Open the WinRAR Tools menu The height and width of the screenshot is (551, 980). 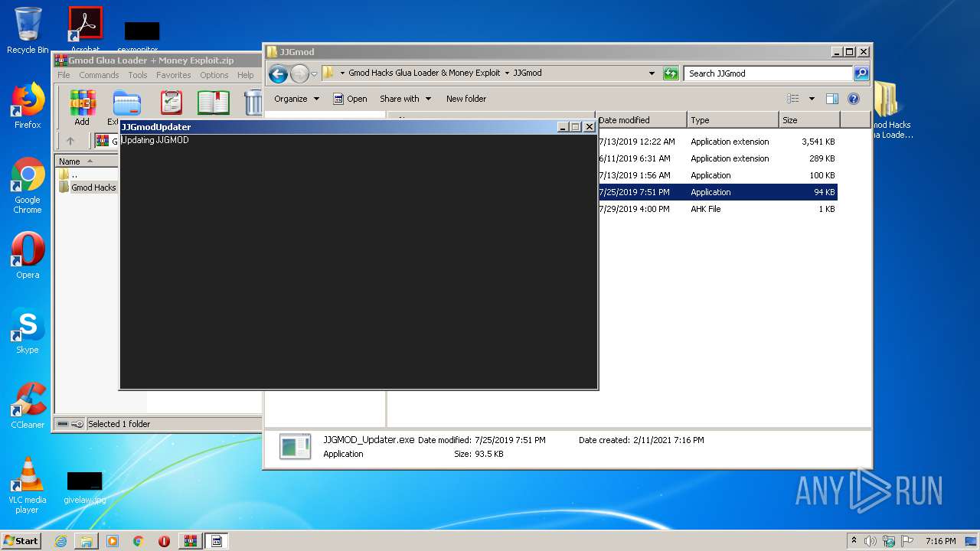point(138,75)
